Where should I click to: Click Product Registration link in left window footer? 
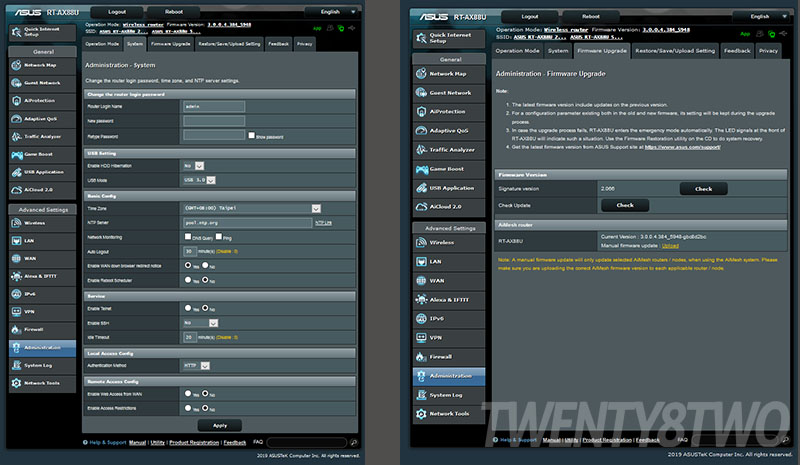[194, 443]
